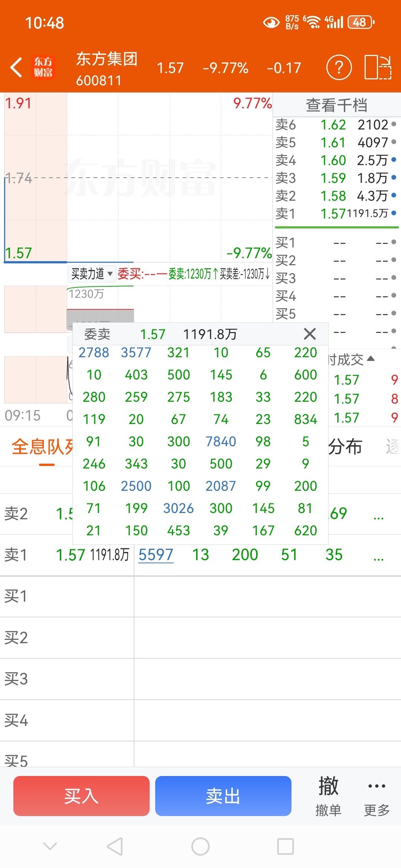Open 查看千档 order depth
The image size is (401, 868).
(x=336, y=105)
